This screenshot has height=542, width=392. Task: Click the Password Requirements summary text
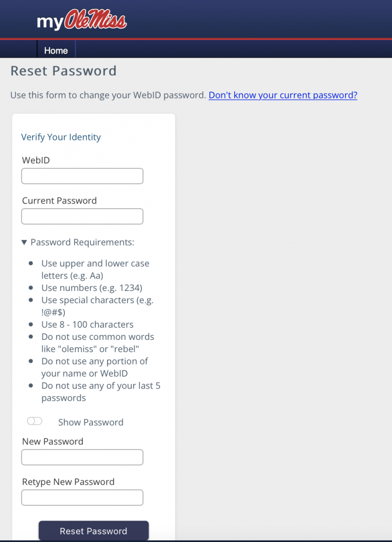[x=82, y=242]
